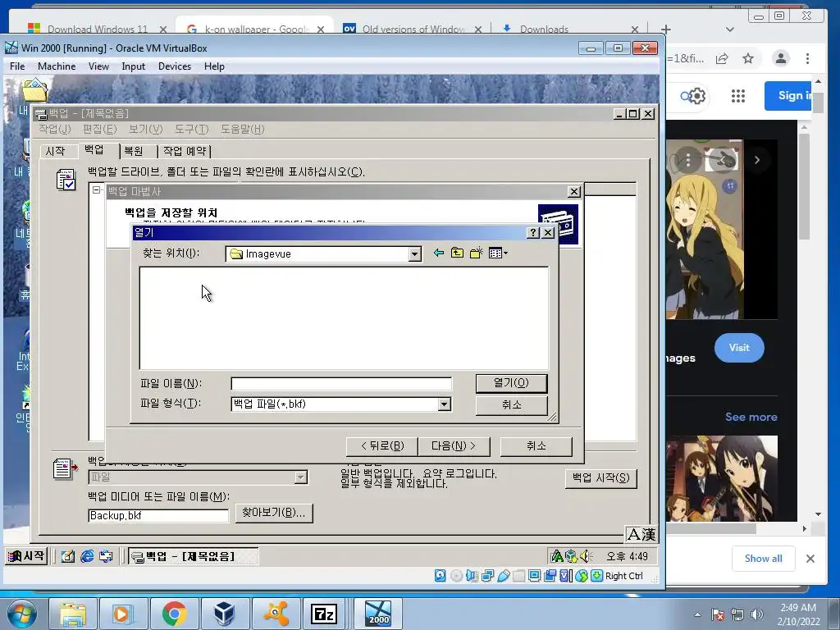
Task: Open the VirtualBox View menu
Action: tap(98, 66)
